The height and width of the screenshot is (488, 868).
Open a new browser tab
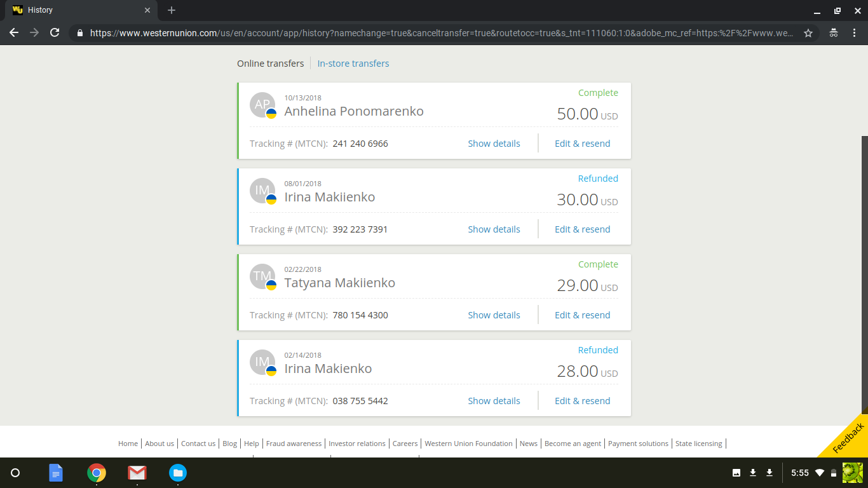click(x=172, y=10)
